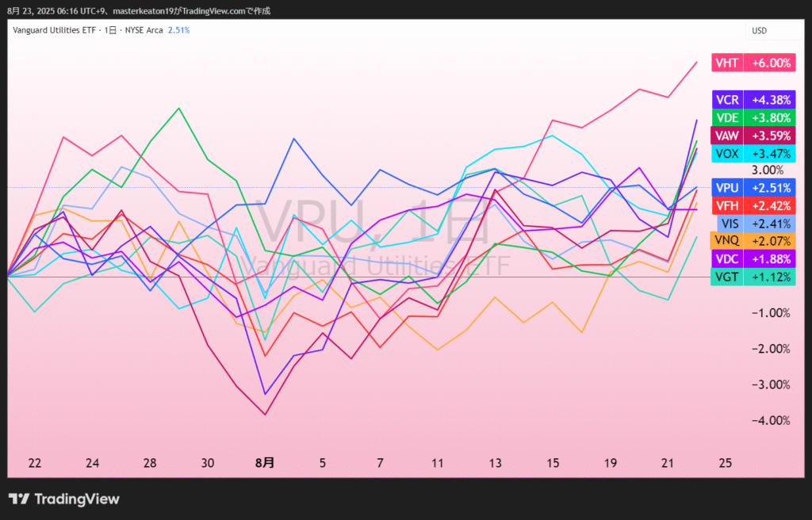Select the VDE ticker label
Viewport: 812px width, 520px height.
click(x=727, y=117)
